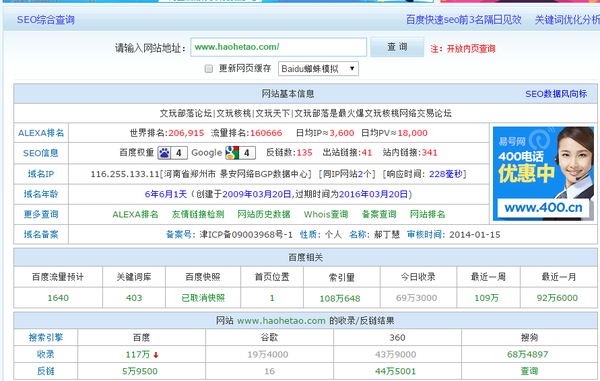Click ICP number 津ICP备09003968号-1

click(x=246, y=234)
